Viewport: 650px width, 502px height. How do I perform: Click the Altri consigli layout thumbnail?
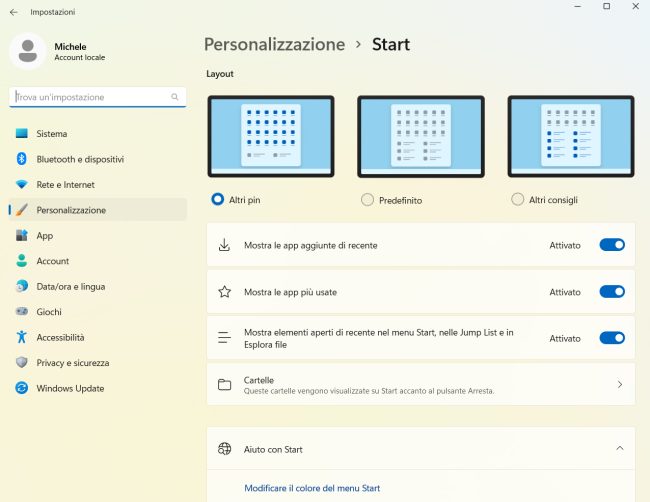(571, 136)
